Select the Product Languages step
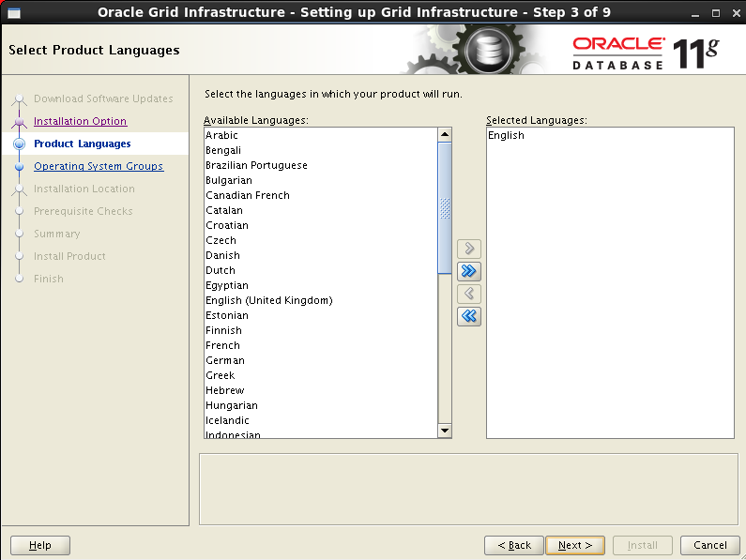 pos(83,144)
